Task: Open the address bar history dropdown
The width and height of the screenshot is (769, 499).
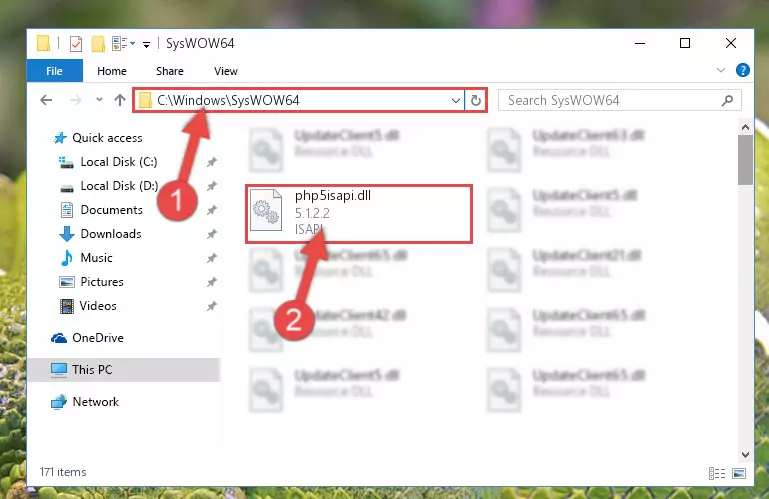Action: 456,101
